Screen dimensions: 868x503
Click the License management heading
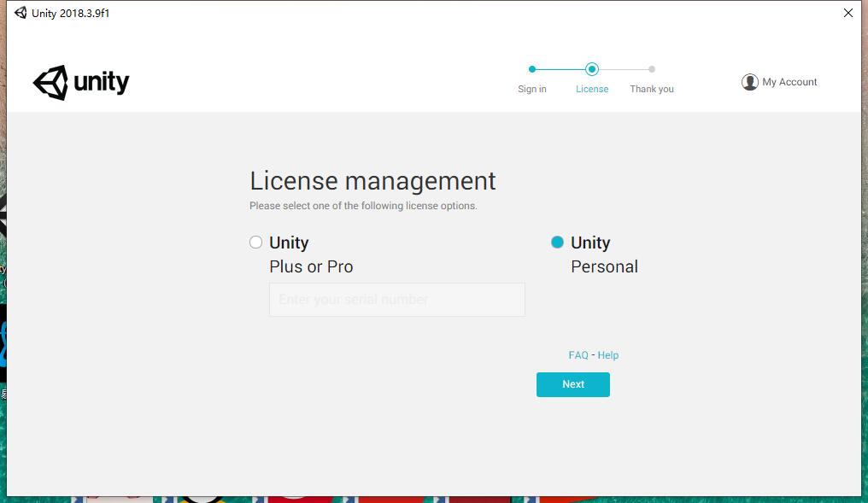(x=372, y=181)
